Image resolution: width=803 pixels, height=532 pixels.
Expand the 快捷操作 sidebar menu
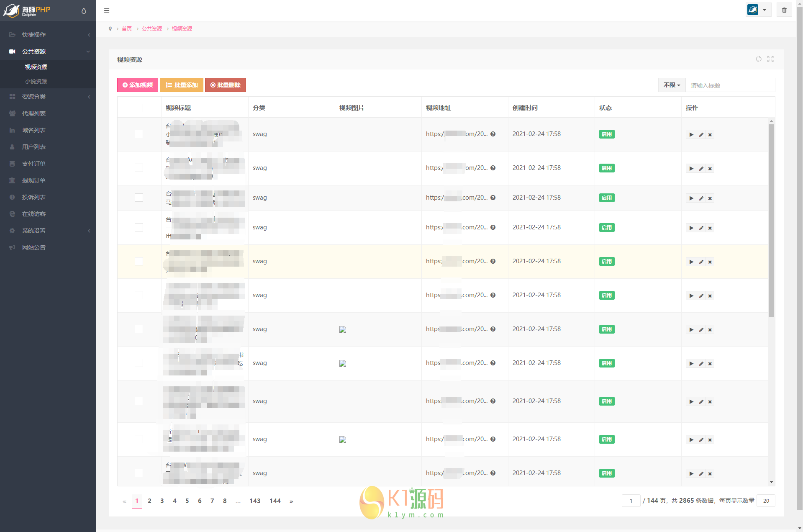pos(48,35)
